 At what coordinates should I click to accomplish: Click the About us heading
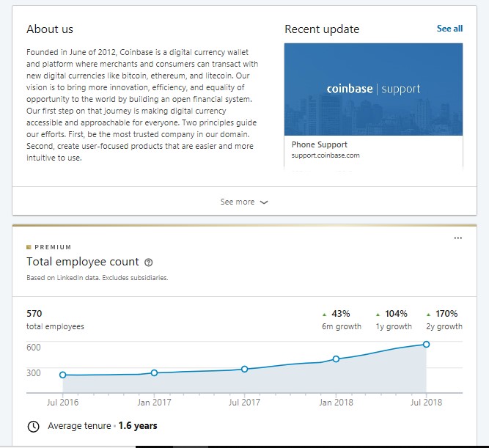point(50,29)
